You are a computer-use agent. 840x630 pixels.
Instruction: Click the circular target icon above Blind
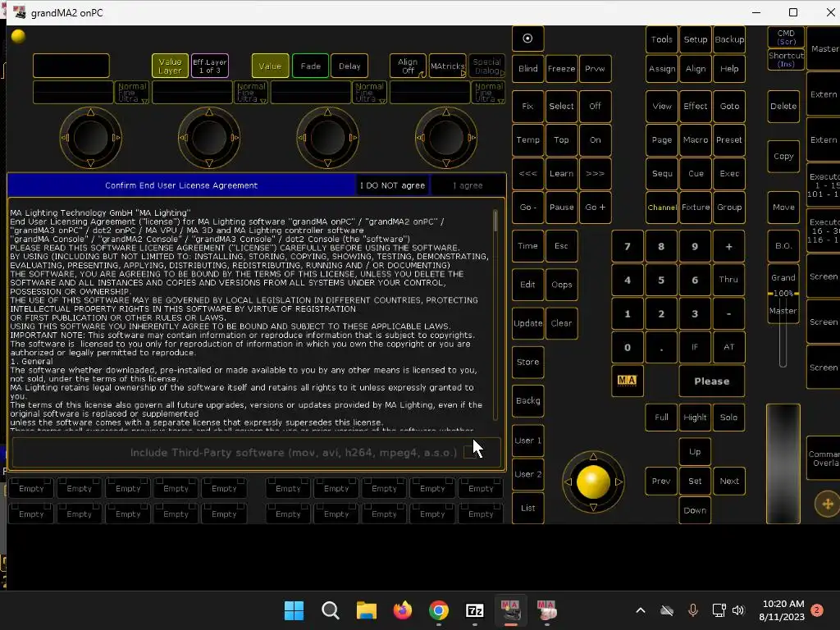click(527, 39)
